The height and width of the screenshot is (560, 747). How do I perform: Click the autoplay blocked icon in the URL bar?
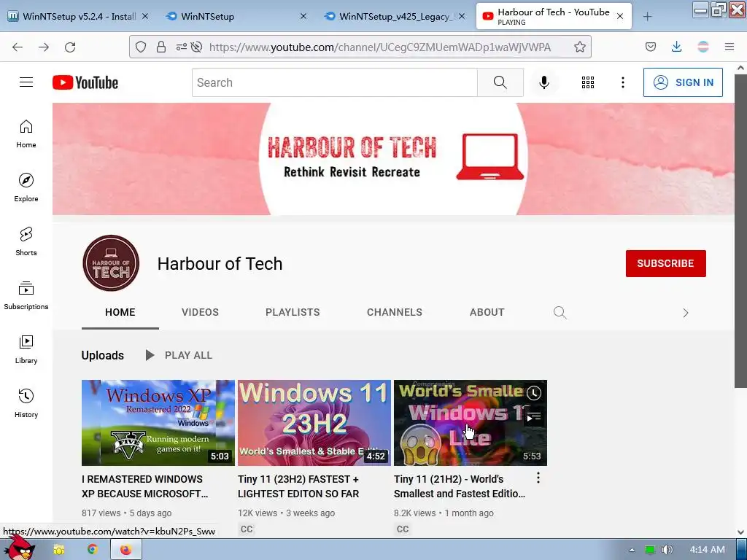tap(196, 47)
